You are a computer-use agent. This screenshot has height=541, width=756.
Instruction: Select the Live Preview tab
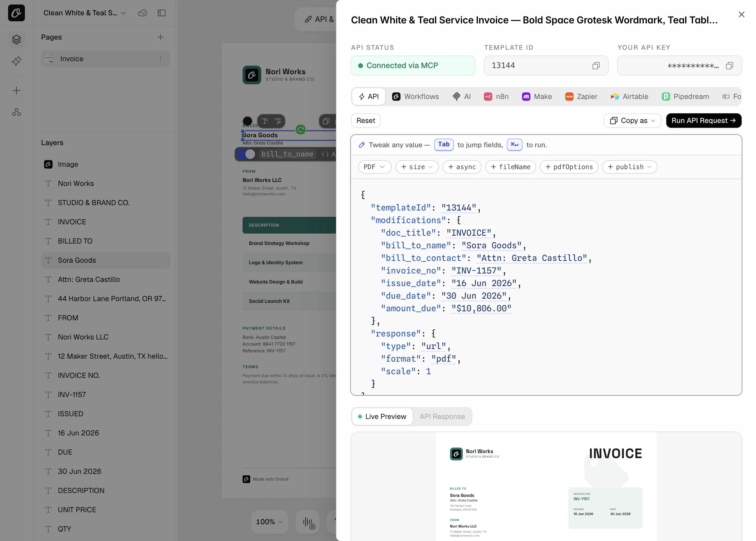(x=382, y=417)
